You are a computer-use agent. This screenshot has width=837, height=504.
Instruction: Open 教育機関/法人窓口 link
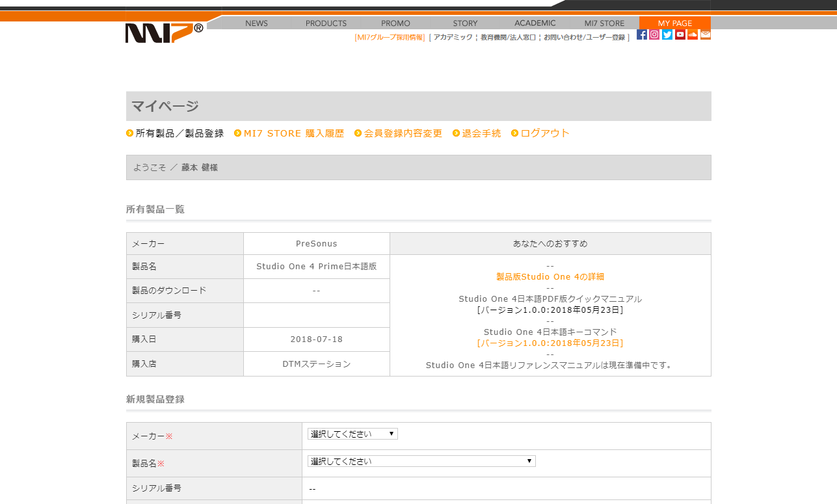[x=508, y=37]
